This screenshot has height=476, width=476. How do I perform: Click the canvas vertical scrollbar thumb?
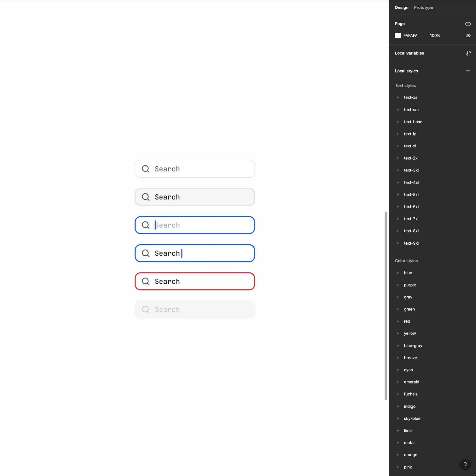pyautogui.click(x=386, y=305)
